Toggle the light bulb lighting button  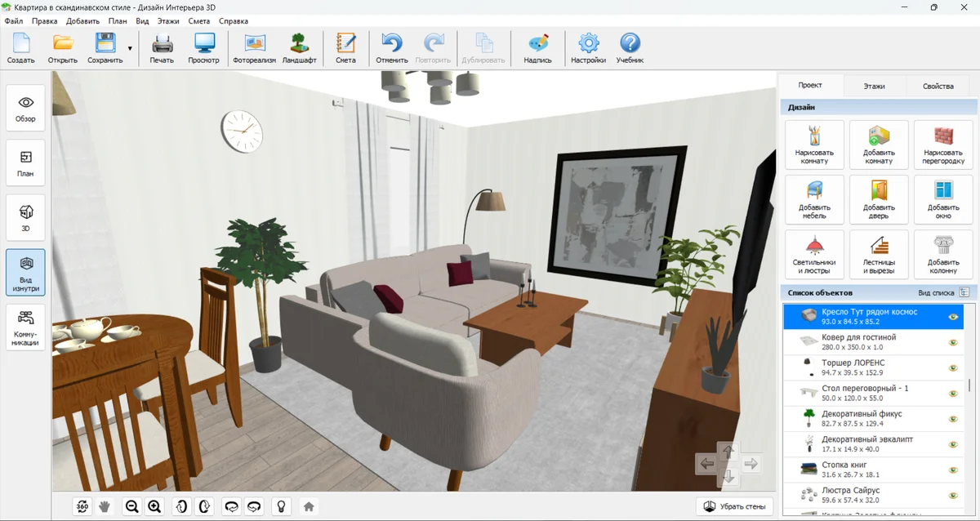pos(281,506)
